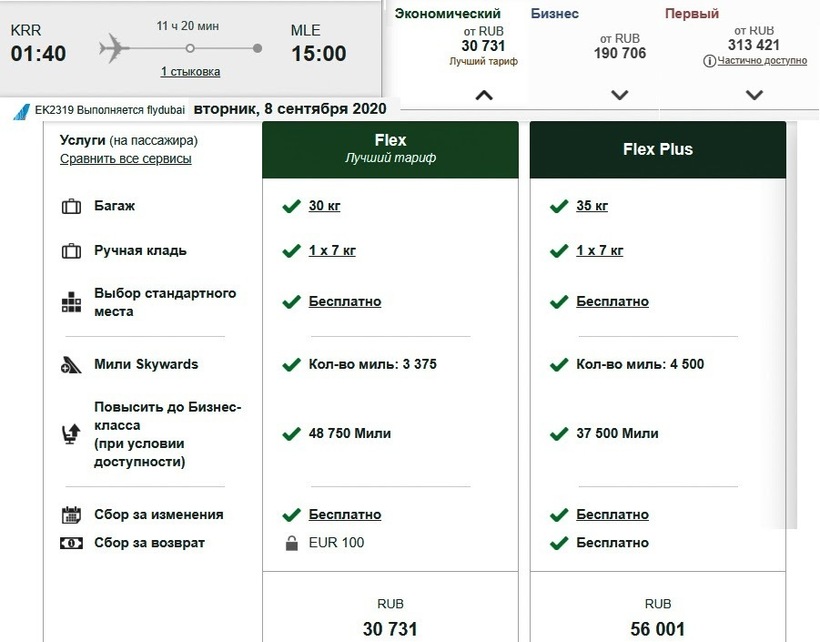This screenshot has width=820, height=642.
Task: Click the hand luggage icon
Action: pos(71,251)
